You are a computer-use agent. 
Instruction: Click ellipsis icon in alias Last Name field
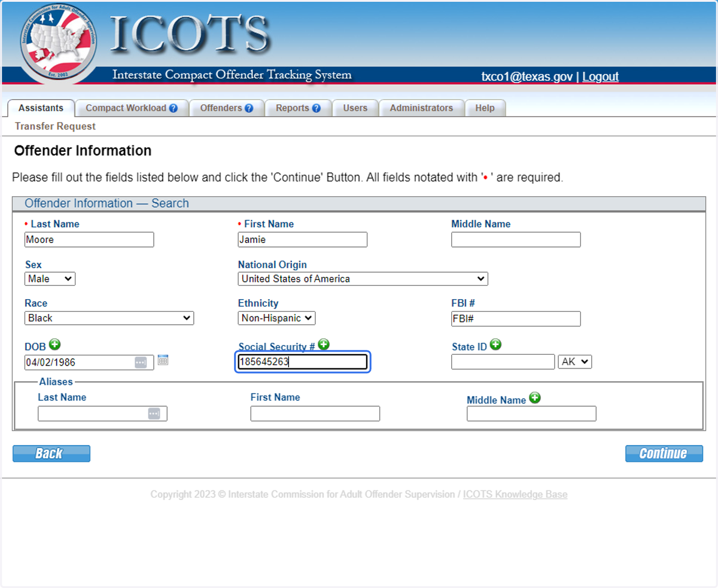[154, 414]
